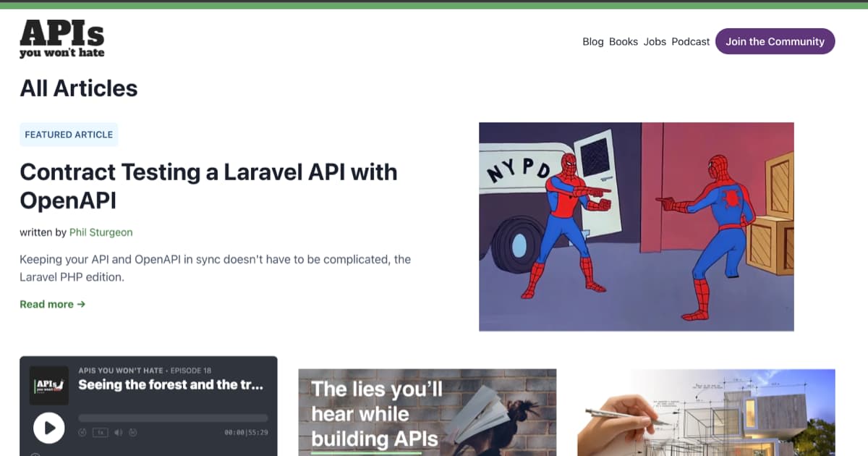
Task: Click Join the Community button
Action: (x=775, y=41)
